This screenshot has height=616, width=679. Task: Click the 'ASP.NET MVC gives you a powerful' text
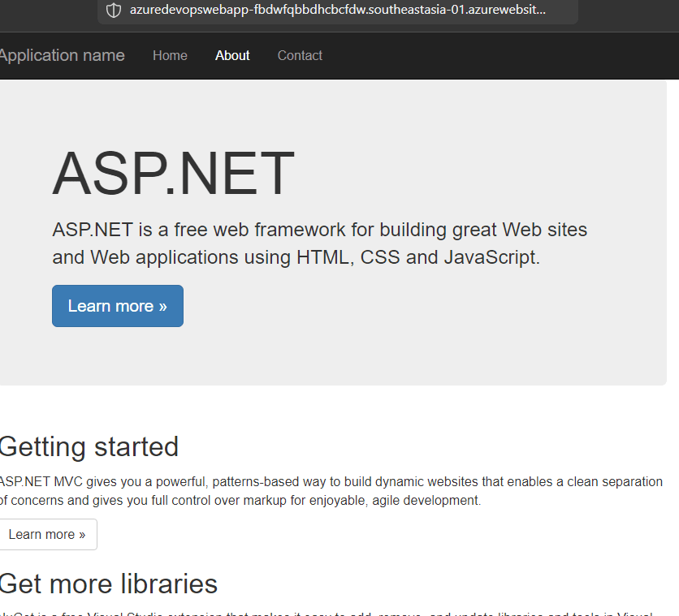(x=331, y=491)
